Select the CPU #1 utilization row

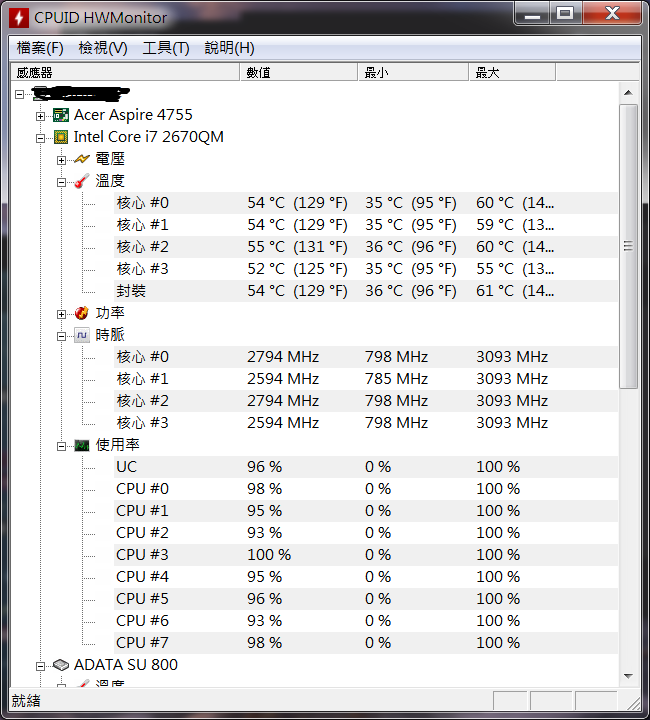(x=365, y=511)
